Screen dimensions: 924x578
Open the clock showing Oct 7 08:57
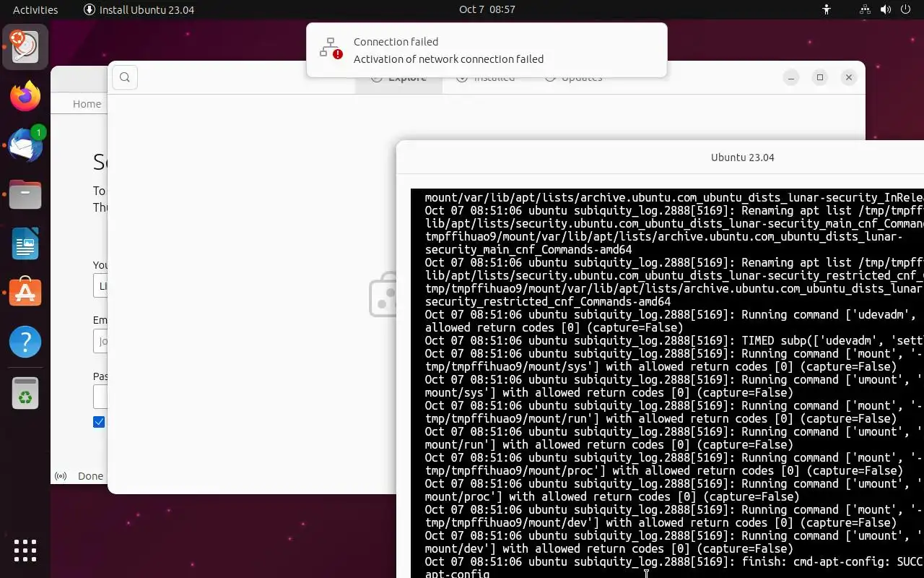[x=487, y=9]
